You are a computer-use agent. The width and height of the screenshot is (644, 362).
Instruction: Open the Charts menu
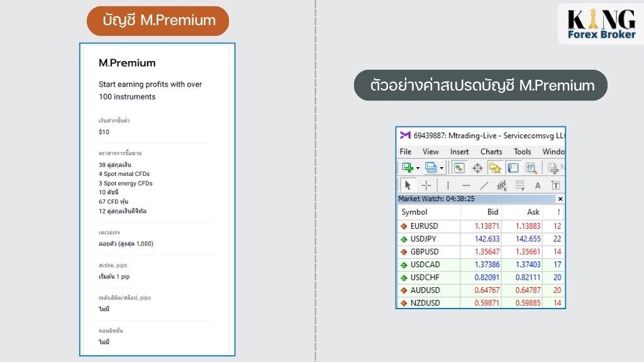(491, 151)
